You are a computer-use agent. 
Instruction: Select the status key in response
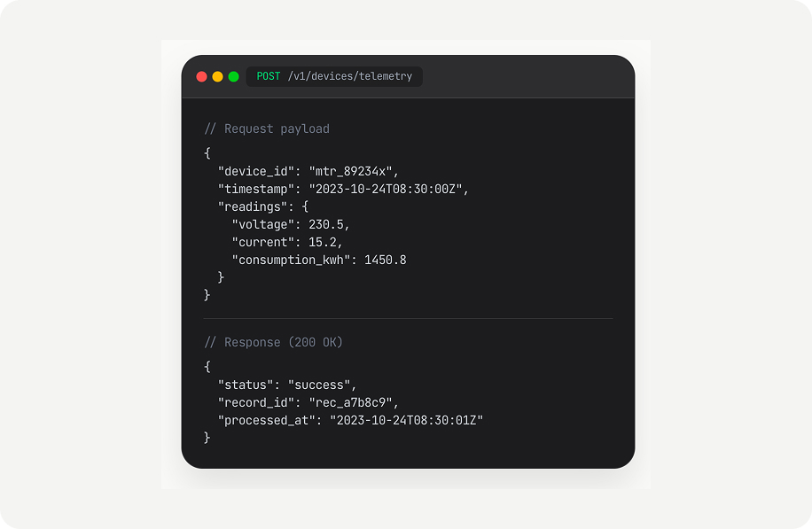point(246,385)
